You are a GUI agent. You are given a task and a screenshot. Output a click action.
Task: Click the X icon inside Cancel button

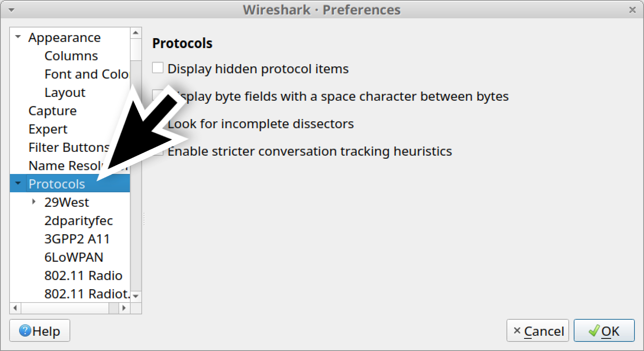point(518,330)
